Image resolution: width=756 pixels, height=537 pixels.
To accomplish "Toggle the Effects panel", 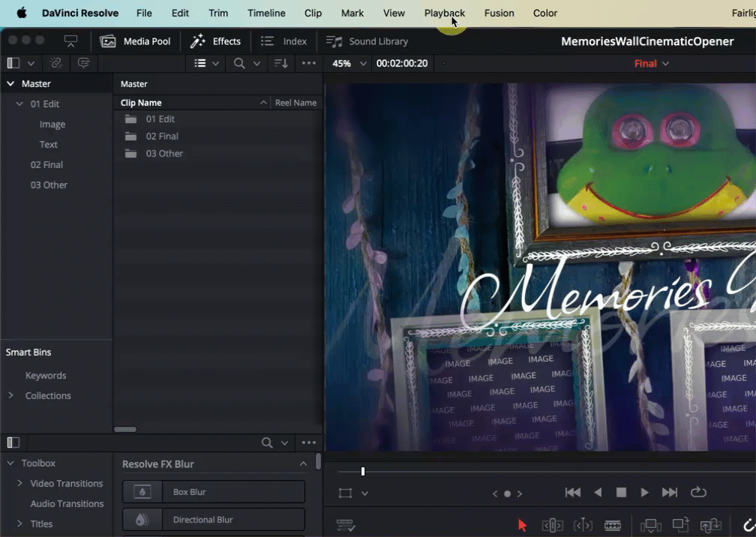I will point(215,41).
